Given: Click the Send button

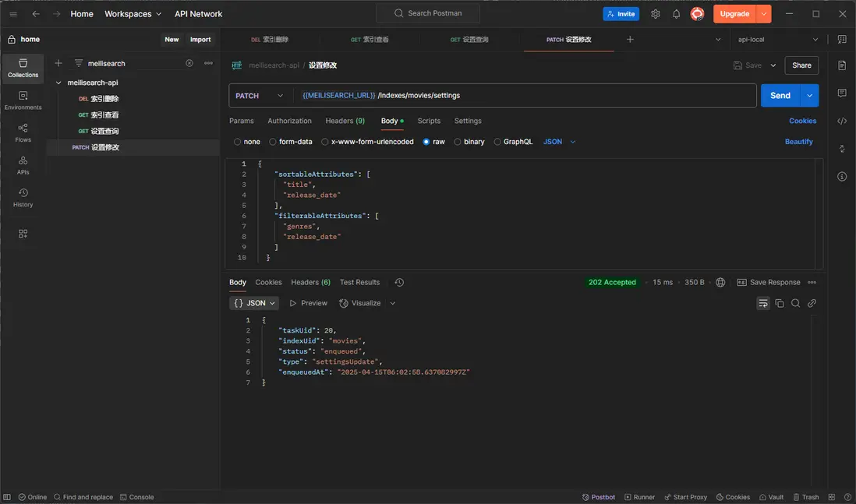Looking at the screenshot, I should click(780, 96).
